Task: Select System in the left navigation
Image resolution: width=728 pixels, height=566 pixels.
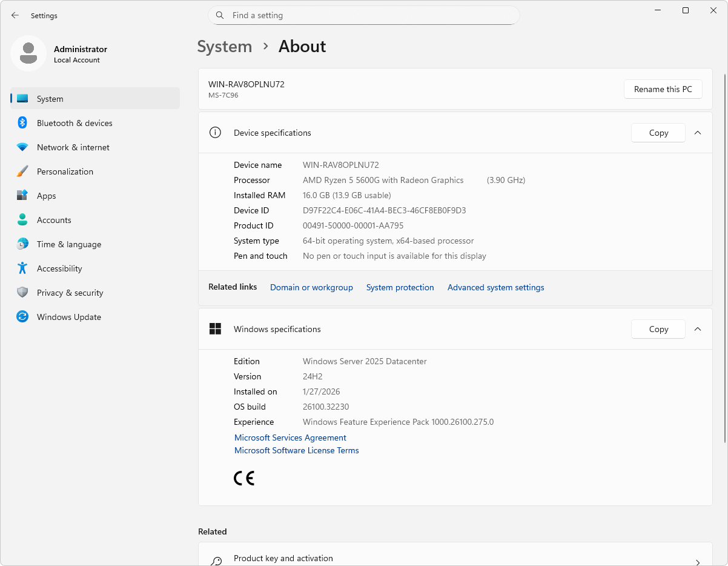Action: (x=95, y=99)
